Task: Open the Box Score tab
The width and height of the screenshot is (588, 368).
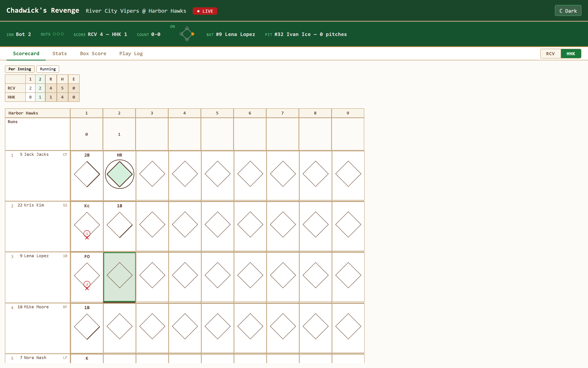Action: [93, 54]
